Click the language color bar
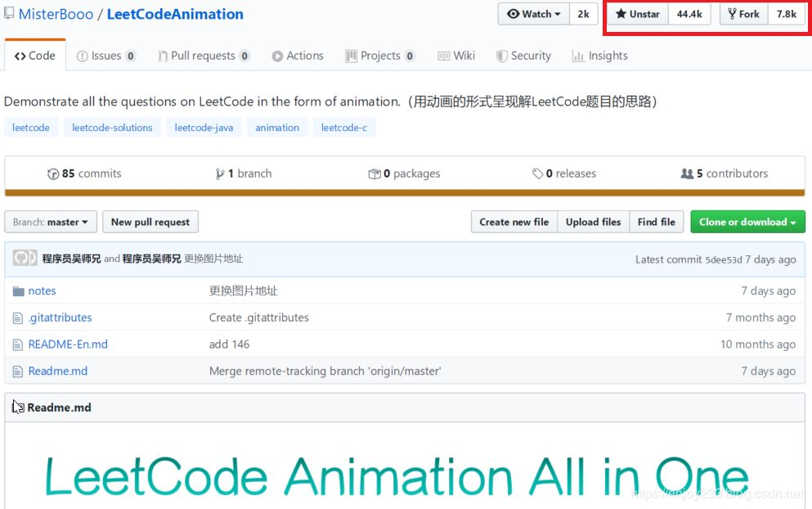The image size is (812, 509). [405, 193]
